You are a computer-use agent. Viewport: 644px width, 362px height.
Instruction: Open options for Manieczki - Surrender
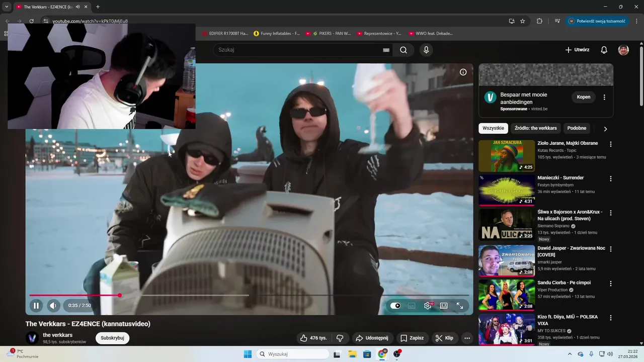(611, 178)
